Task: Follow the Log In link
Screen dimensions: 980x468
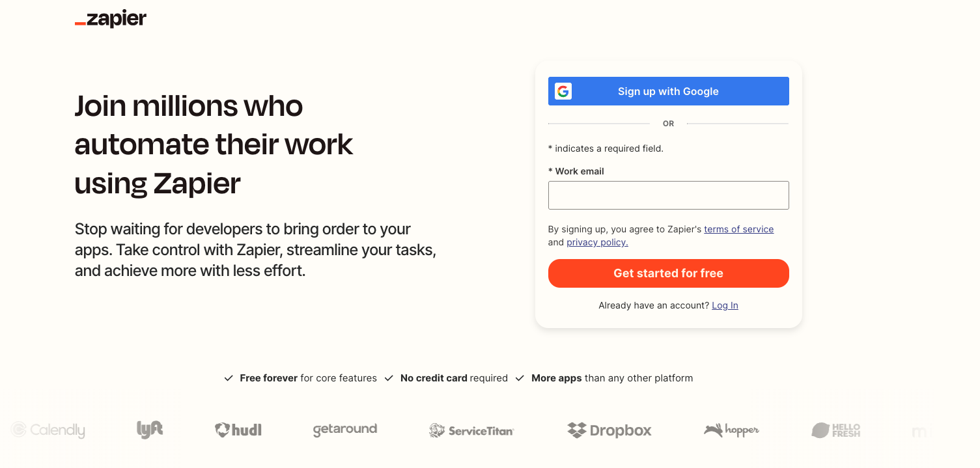Action: pyautogui.click(x=725, y=305)
